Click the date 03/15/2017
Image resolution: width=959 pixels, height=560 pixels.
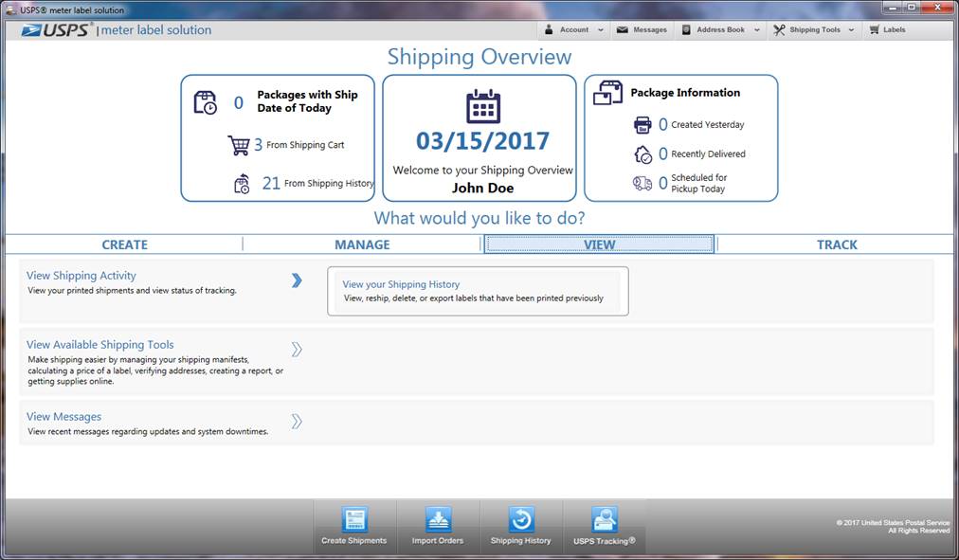pos(483,141)
